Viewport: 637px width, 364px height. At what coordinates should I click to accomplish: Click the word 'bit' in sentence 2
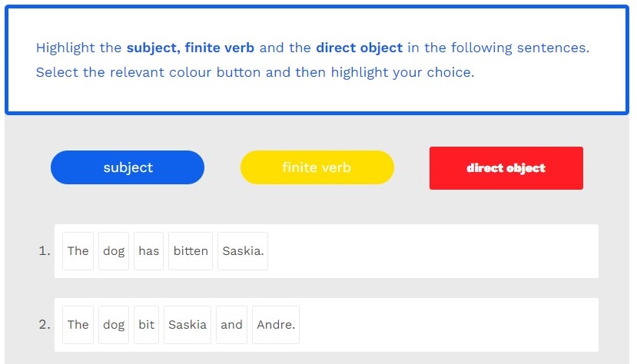pos(147,325)
